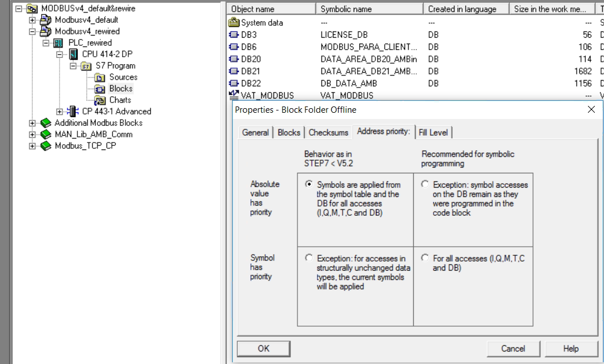The image size is (604, 364).
Task: Click the VAT_MODBUS variable table icon
Action: pos(234,95)
